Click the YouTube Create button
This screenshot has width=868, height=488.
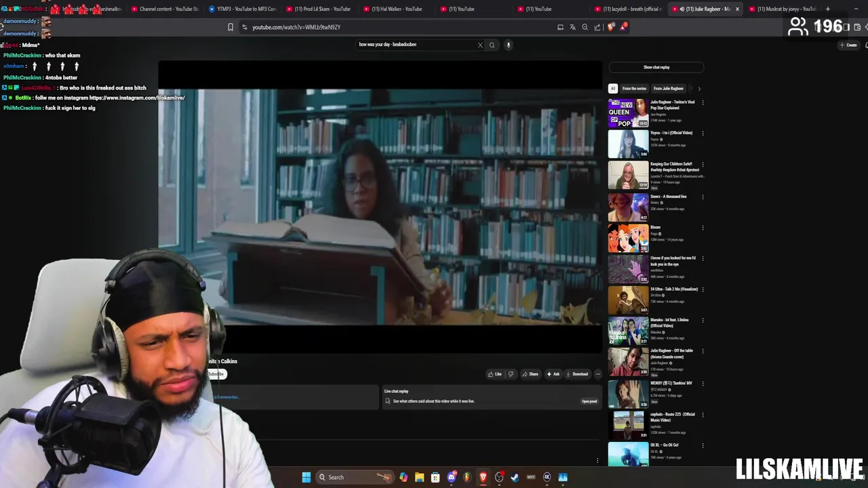coord(848,45)
